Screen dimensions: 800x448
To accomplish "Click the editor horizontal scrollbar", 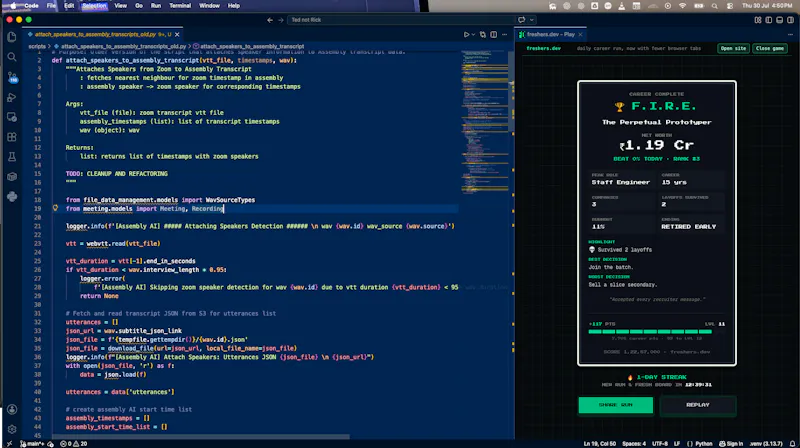I will 201,437.
